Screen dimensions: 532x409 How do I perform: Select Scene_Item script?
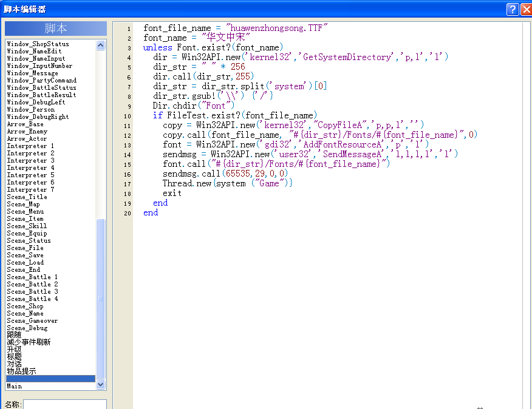click(x=26, y=218)
